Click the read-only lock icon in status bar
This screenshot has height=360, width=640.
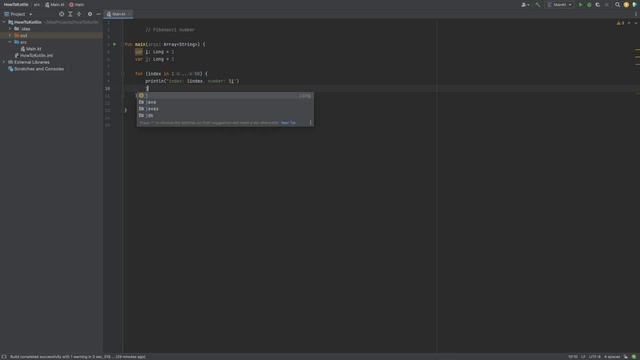pos(626,357)
